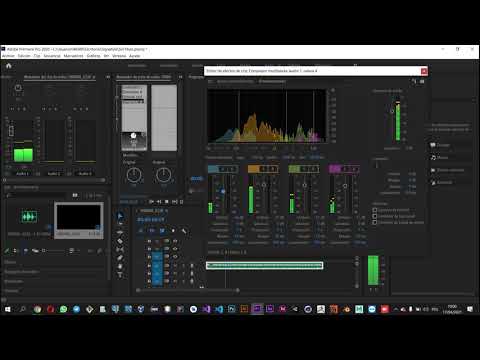The width and height of the screenshot is (480, 360).
Task: Toggle the green band on/off
Action: (x=294, y=169)
